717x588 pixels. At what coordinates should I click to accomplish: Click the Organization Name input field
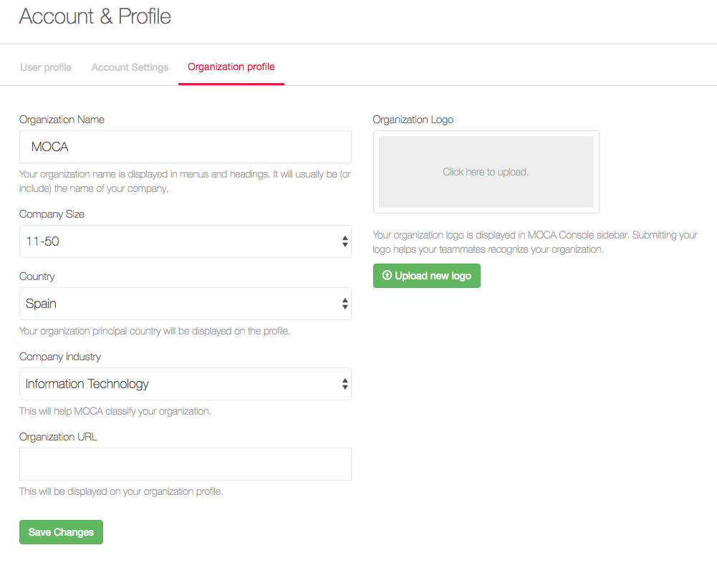[x=186, y=147]
